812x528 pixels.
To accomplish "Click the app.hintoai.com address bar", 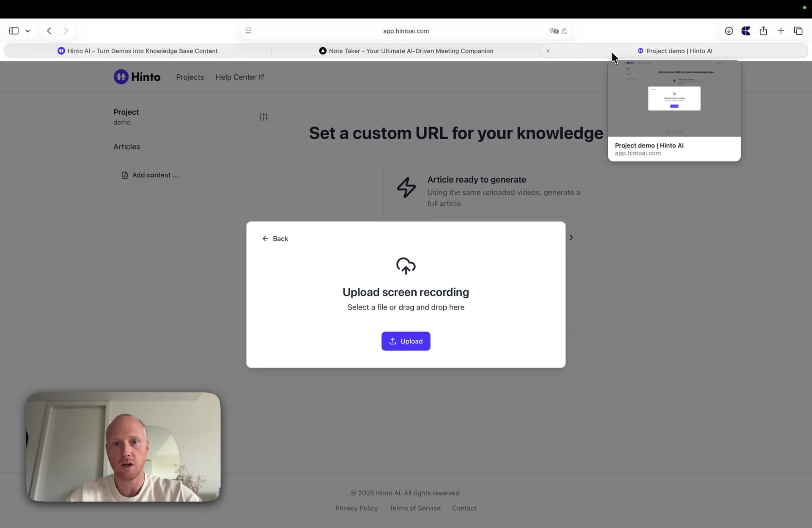I will [x=406, y=31].
